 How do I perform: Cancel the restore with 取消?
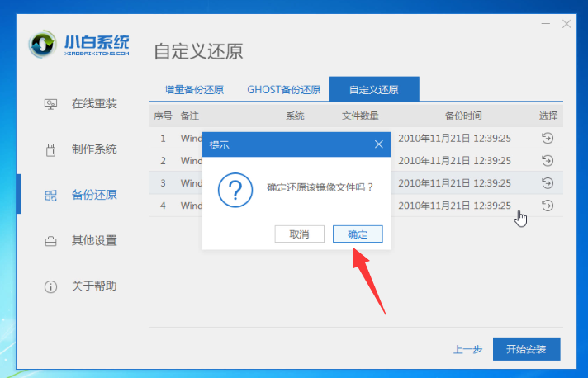[x=299, y=234]
